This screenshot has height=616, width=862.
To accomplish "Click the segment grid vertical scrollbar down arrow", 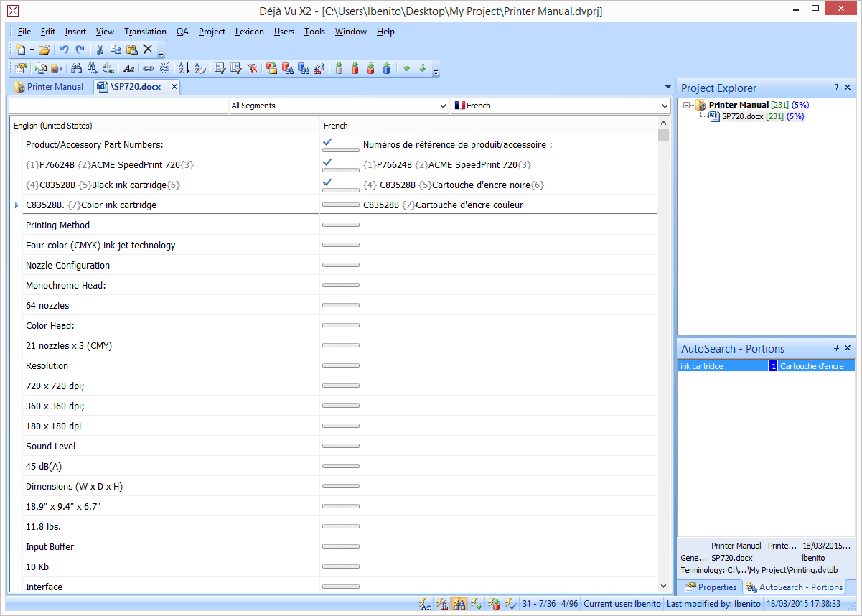I will pos(664,586).
